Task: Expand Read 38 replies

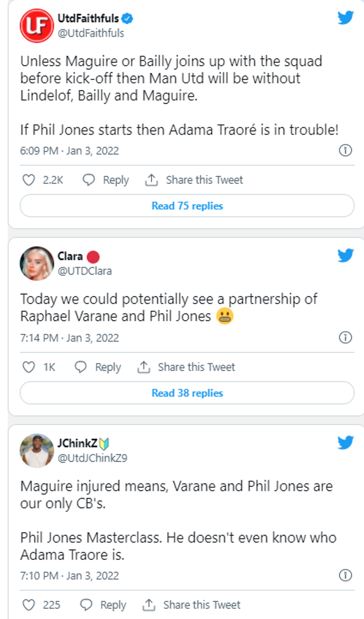Action: pos(187,393)
